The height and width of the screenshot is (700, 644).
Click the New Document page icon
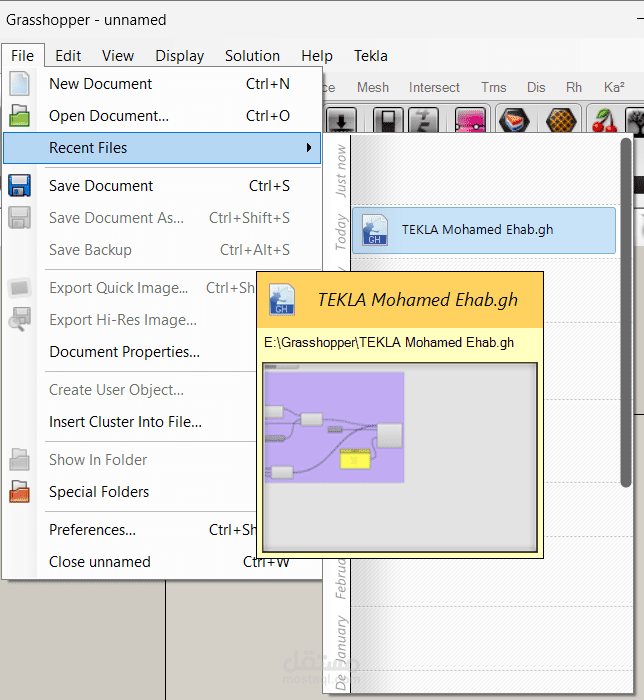click(20, 84)
